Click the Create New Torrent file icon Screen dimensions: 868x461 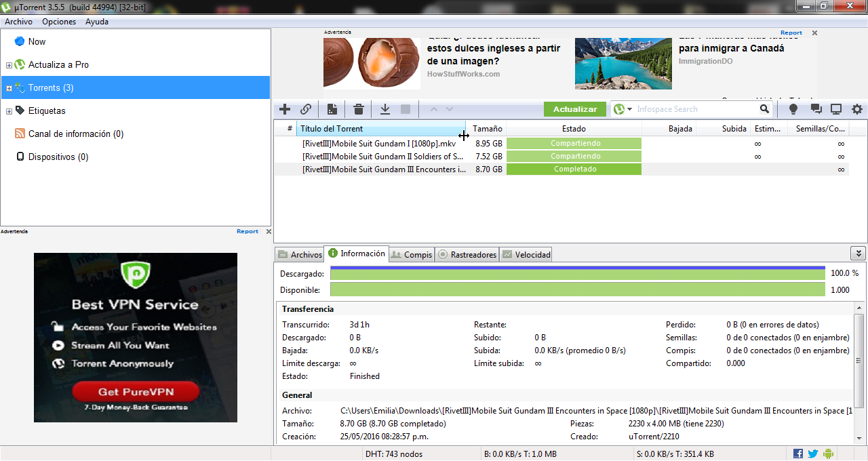[332, 109]
